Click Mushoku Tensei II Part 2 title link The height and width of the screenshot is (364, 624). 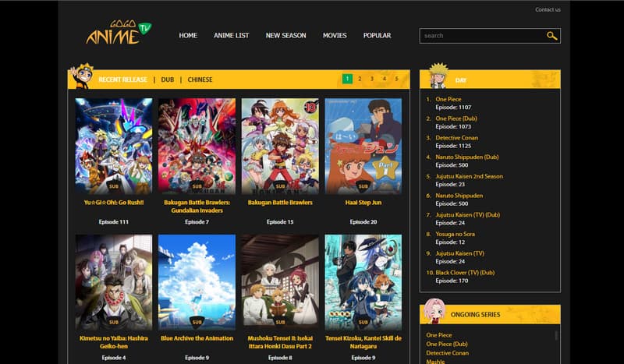(x=280, y=342)
